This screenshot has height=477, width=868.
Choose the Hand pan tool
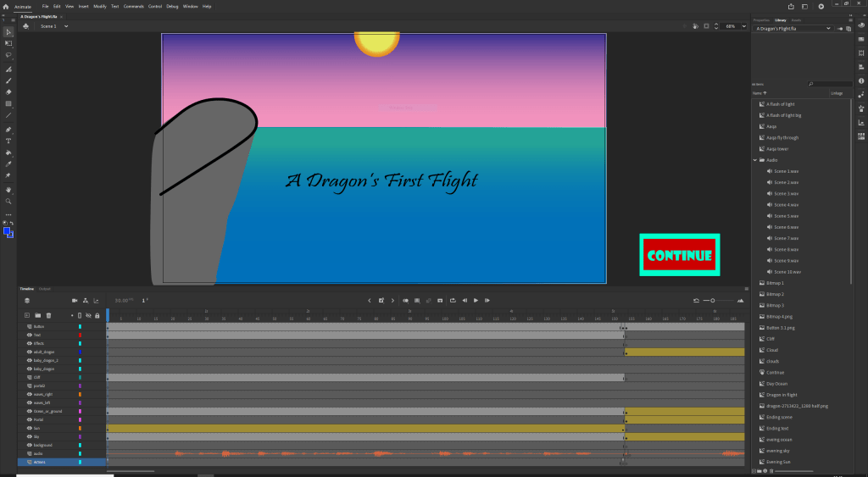[x=8, y=190]
